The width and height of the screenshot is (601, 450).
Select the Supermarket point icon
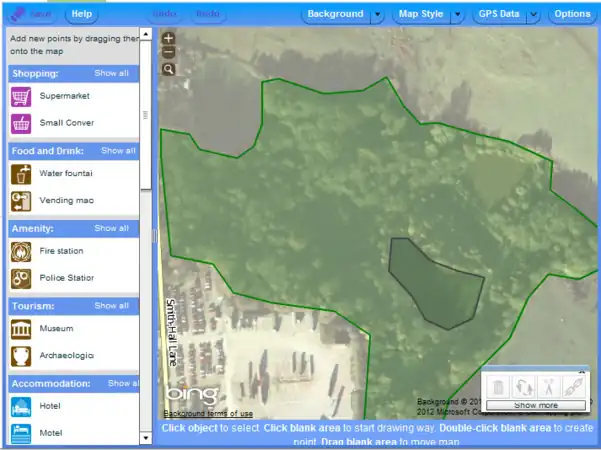click(21, 97)
